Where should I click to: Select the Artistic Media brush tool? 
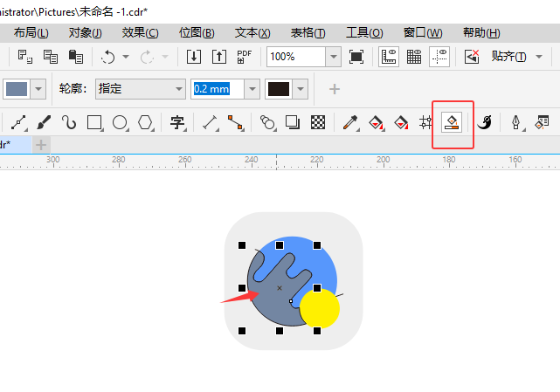pyautogui.click(x=44, y=122)
